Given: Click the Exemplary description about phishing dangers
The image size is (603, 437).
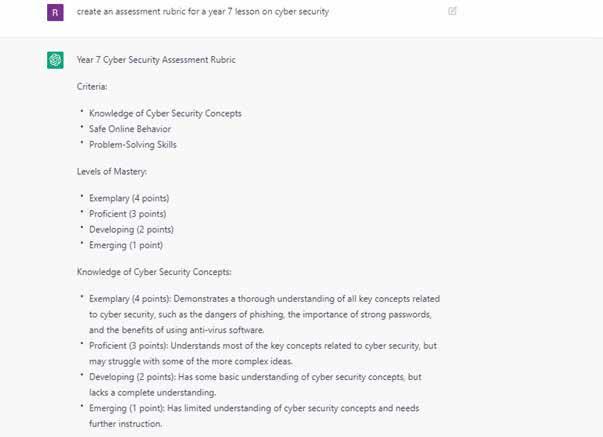Looking at the screenshot, I should click(x=264, y=299).
